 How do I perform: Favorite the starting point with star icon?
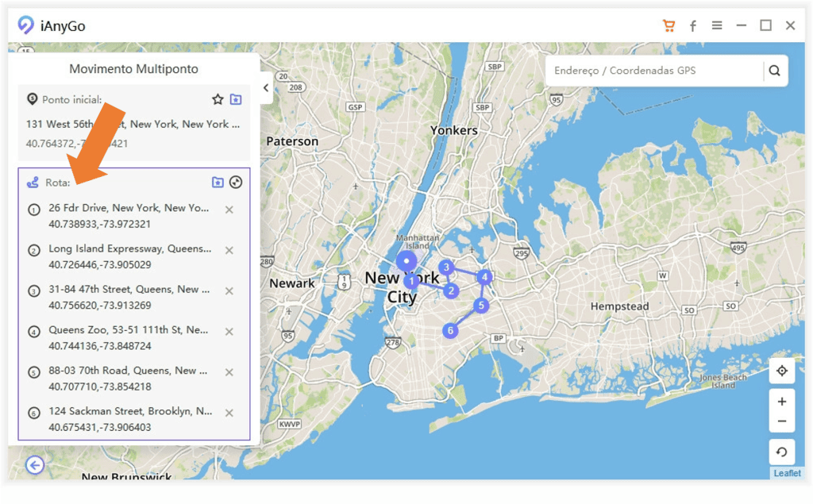click(218, 99)
